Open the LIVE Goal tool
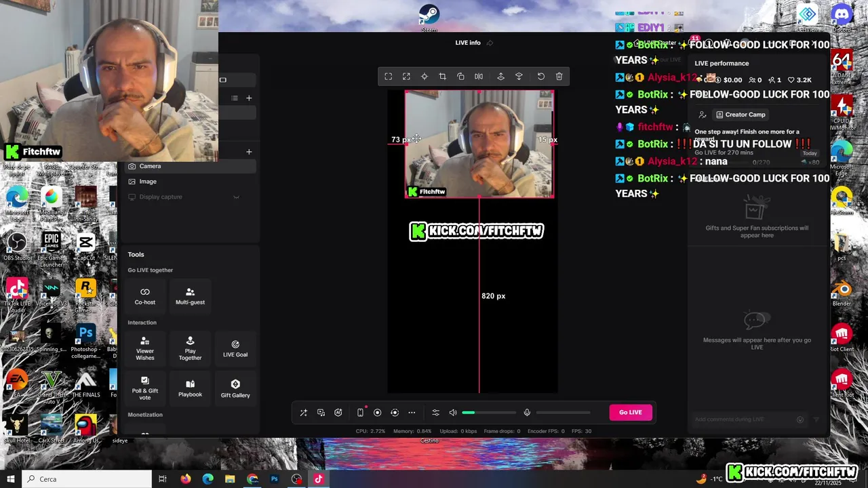This screenshot has width=868, height=488. click(235, 348)
